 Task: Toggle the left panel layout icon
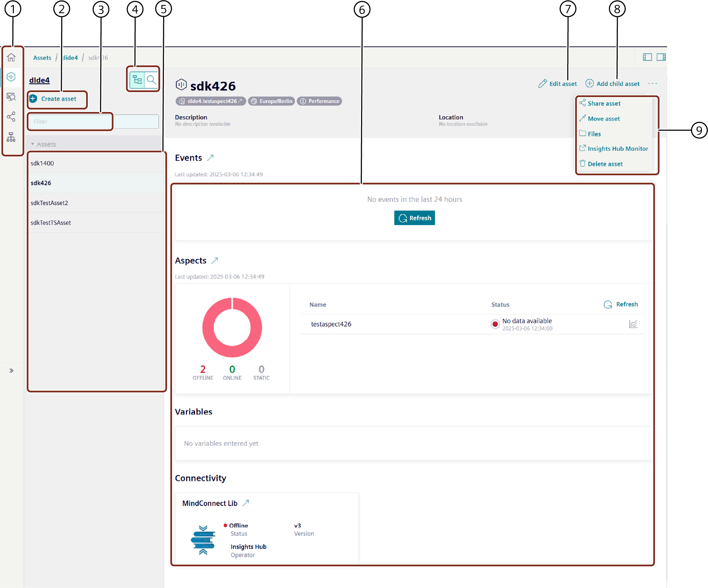[647, 57]
